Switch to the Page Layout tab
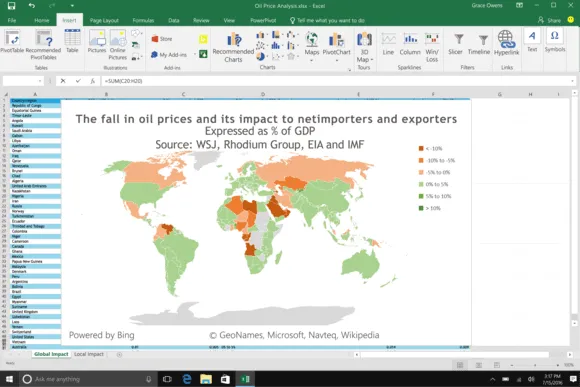This screenshot has width=580, height=387. (104, 20)
